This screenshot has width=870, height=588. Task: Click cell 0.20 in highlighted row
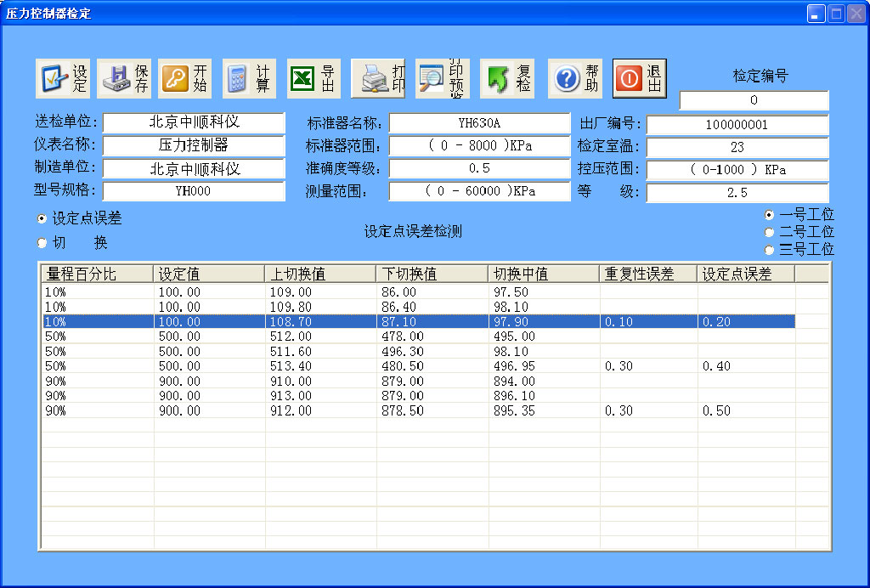point(716,322)
